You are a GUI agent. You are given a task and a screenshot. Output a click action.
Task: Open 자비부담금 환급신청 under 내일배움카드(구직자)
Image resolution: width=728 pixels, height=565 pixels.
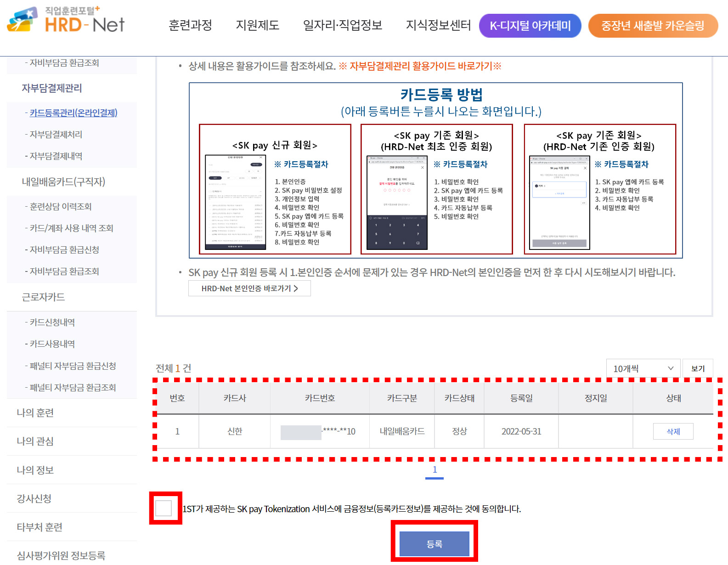click(64, 250)
